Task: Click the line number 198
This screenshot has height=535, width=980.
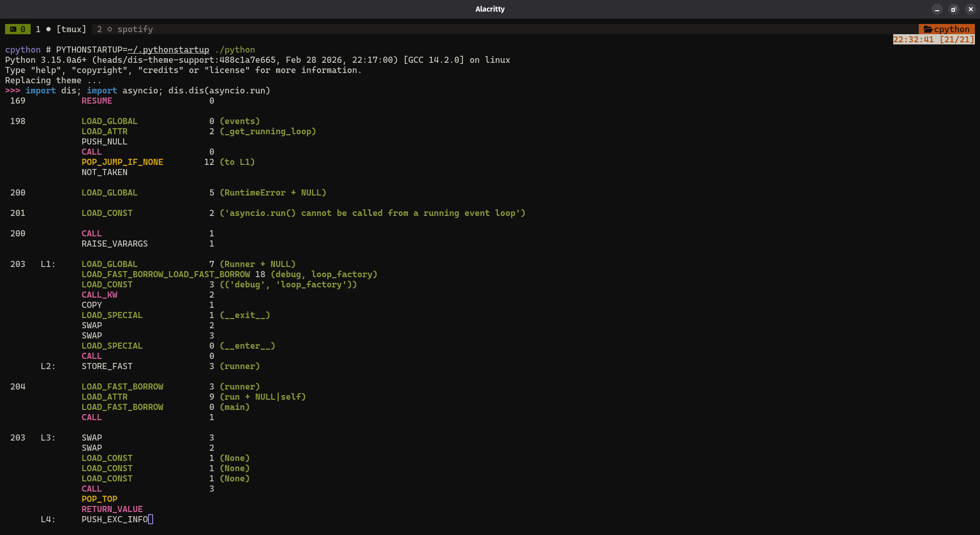Action: 18,121
